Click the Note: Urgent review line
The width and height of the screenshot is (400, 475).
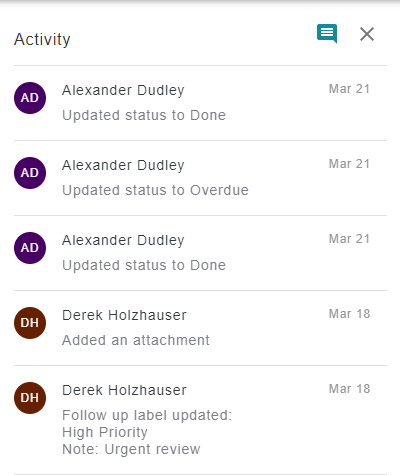click(x=131, y=449)
